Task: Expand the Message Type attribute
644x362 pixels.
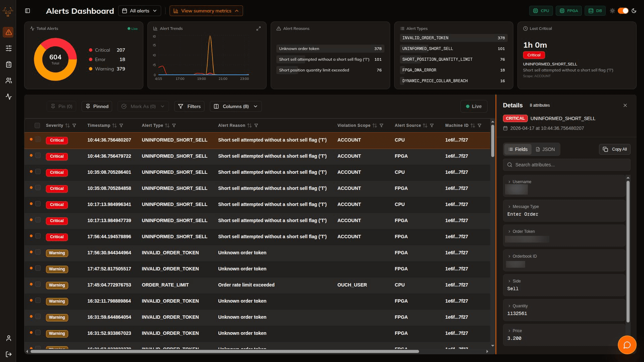Action: [509, 207]
